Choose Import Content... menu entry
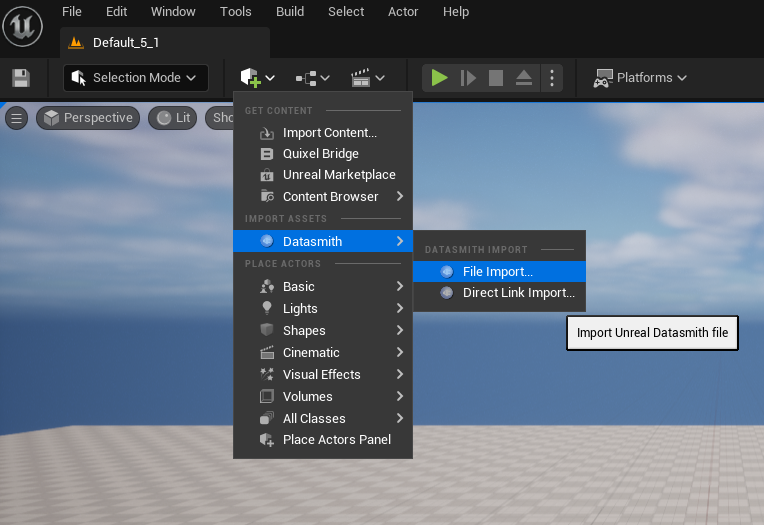Image resolution: width=764 pixels, height=525 pixels. point(323,133)
